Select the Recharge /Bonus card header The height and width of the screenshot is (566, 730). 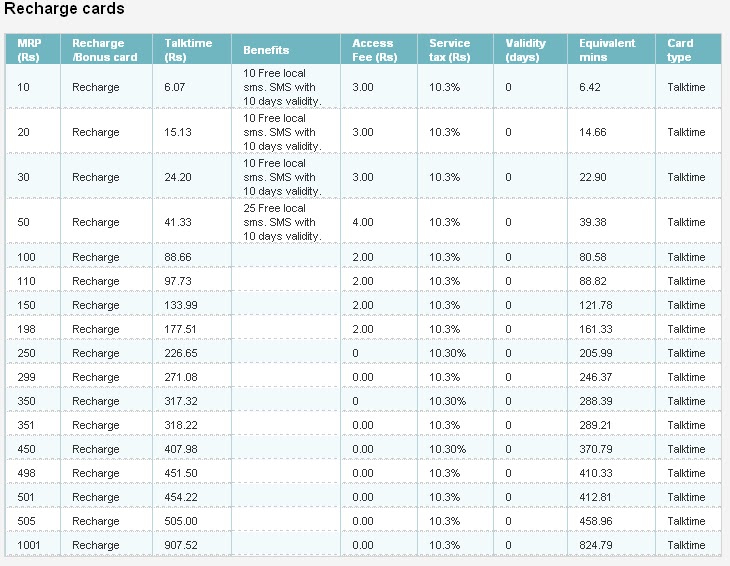click(104, 50)
